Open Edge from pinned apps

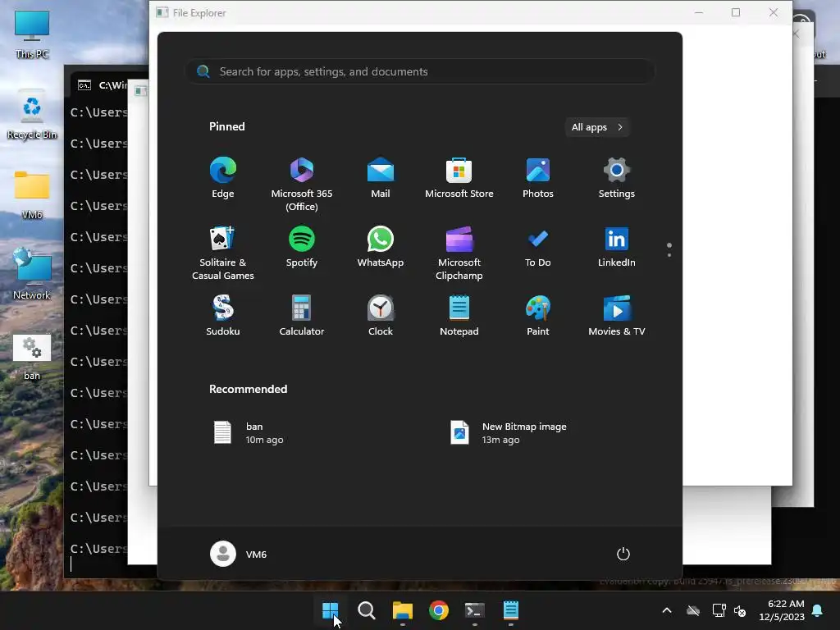223,178
